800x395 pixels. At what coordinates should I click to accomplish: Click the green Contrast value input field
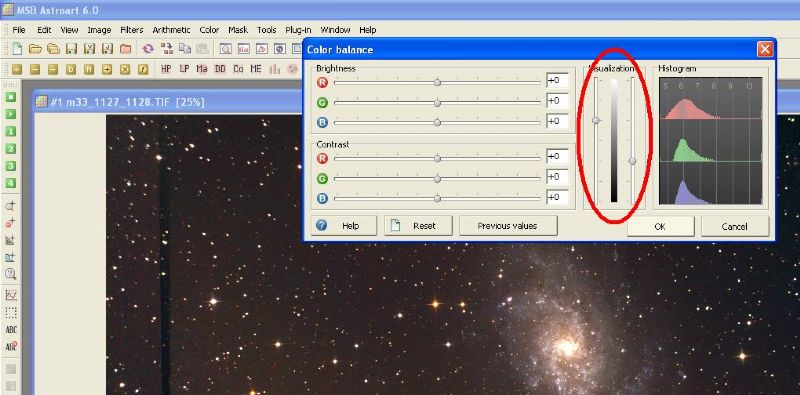click(x=557, y=177)
